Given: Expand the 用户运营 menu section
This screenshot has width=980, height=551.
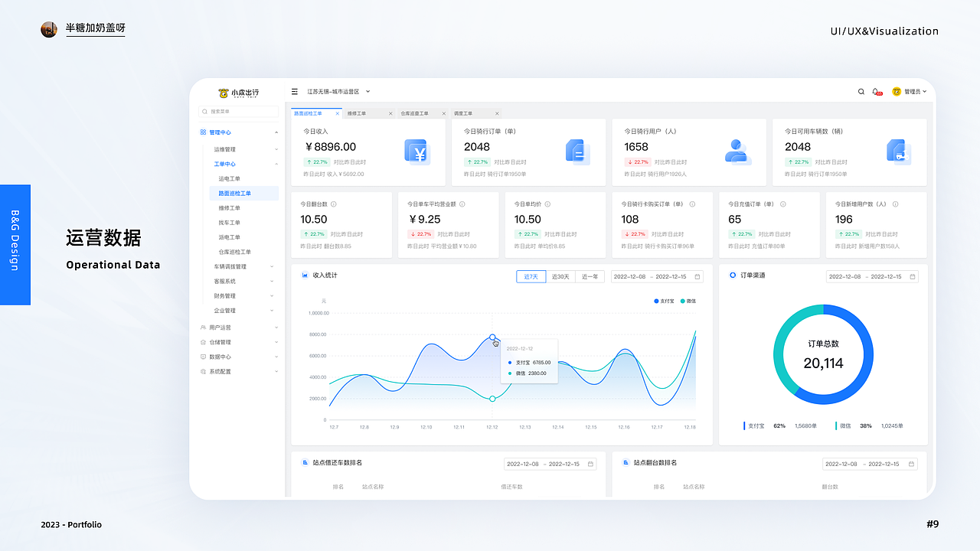Looking at the screenshot, I should pos(276,328).
